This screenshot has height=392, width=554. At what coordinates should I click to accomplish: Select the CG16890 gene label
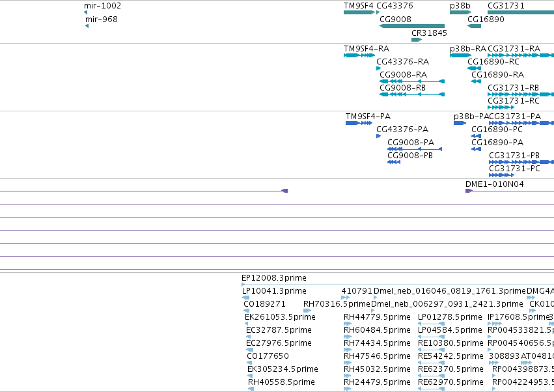(x=486, y=20)
